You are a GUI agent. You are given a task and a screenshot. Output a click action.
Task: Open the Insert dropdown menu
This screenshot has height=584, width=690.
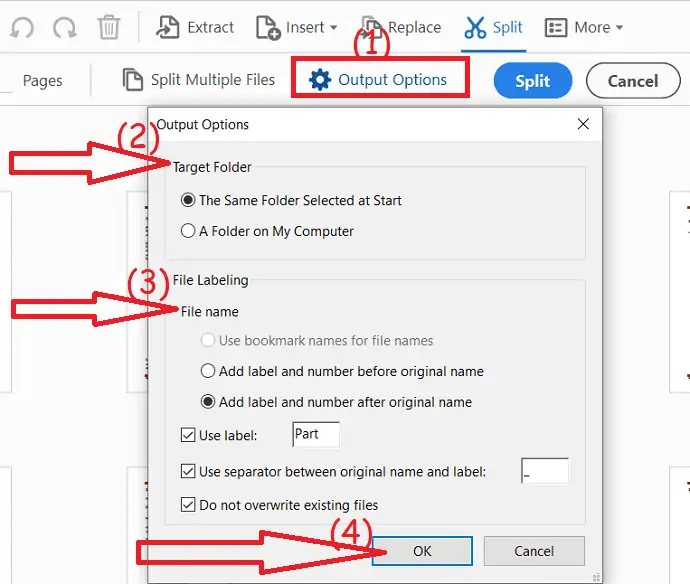click(297, 27)
